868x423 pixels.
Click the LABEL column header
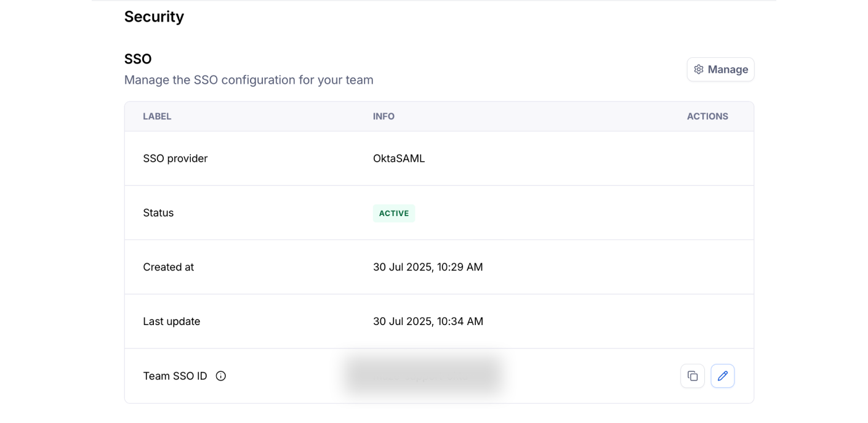tap(157, 116)
